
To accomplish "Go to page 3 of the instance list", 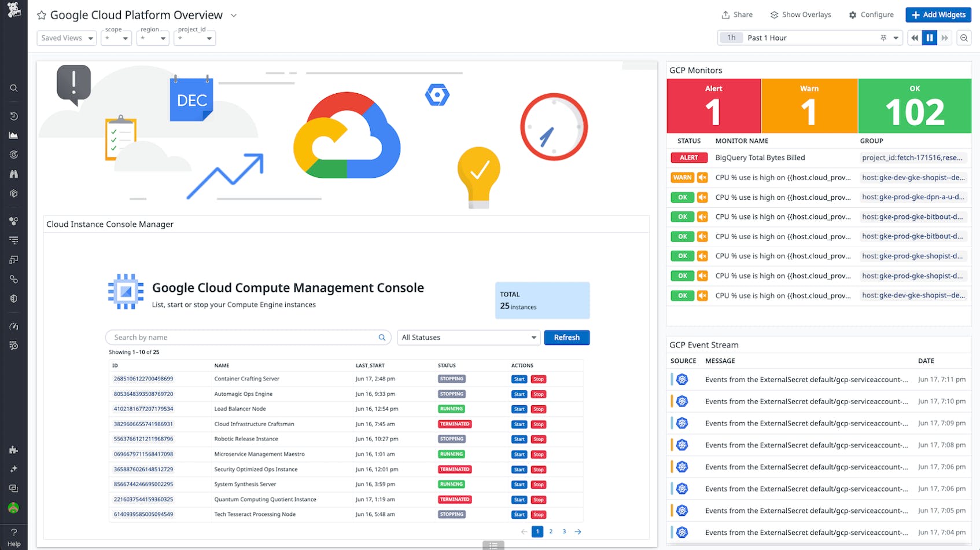I will point(564,531).
